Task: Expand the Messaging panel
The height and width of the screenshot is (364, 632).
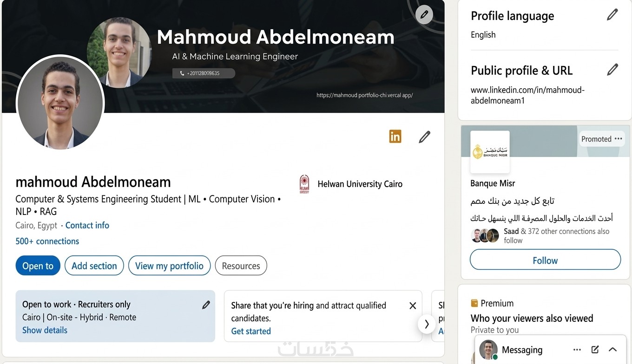Action: (x=612, y=350)
